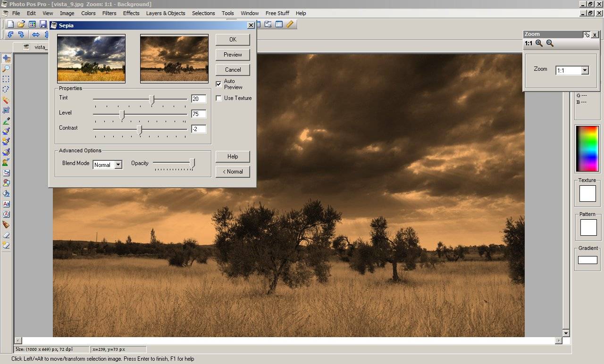Screen dimensions: 604x364
Task: Open the Layers & Objects menu
Action: (x=165, y=13)
